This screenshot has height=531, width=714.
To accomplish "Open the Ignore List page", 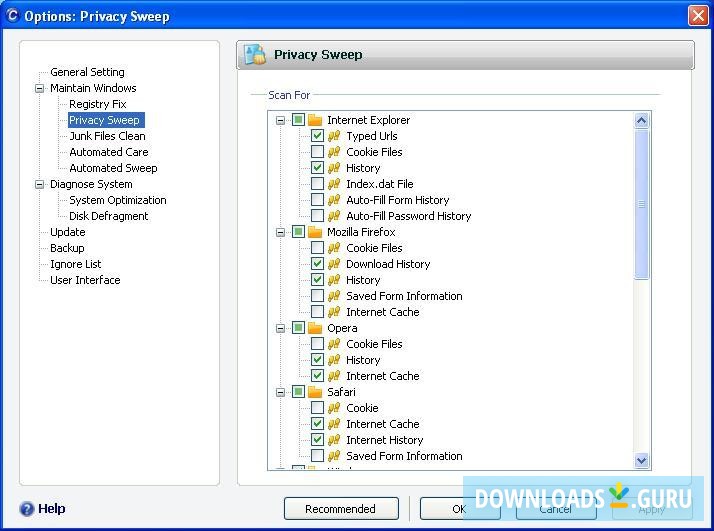I will (76, 264).
